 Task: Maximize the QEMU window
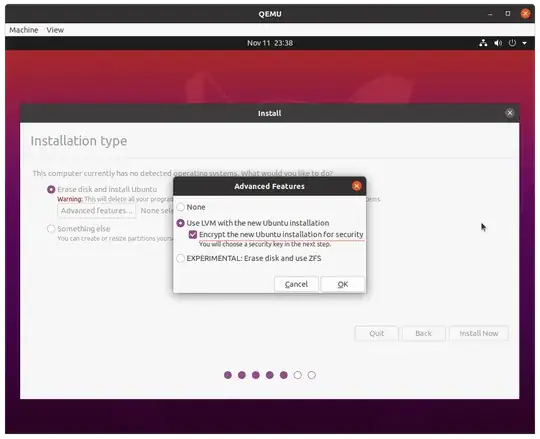508,14
